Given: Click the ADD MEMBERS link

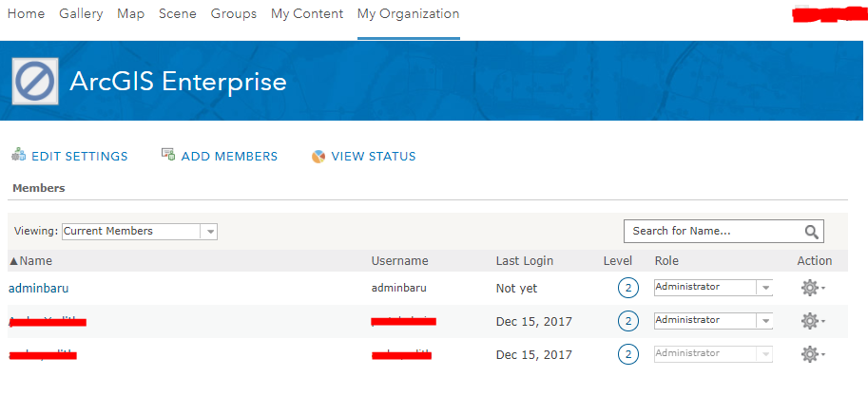Looking at the screenshot, I should [229, 157].
